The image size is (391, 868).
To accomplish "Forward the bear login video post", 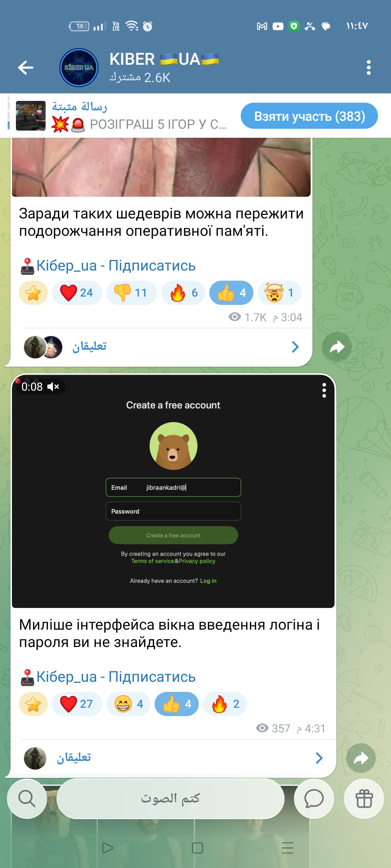I will click(361, 758).
